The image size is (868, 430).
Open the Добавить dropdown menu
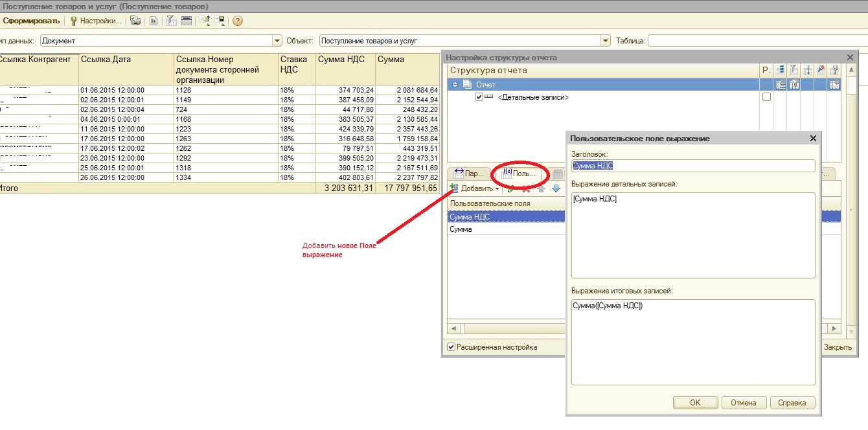pyautogui.click(x=497, y=188)
